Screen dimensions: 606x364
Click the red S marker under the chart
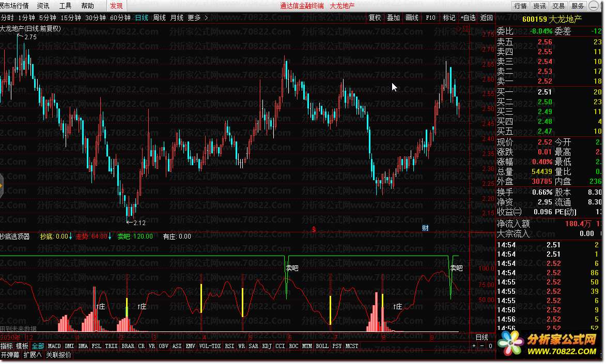click(314, 229)
